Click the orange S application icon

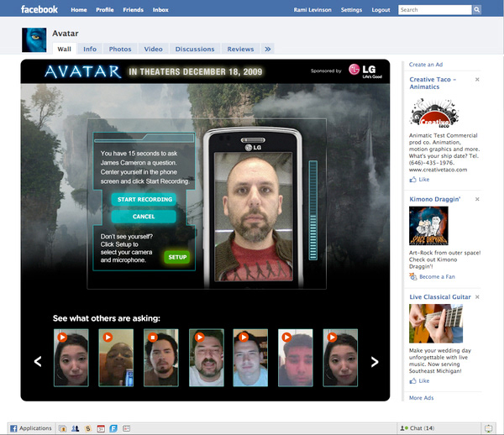[x=88, y=428]
